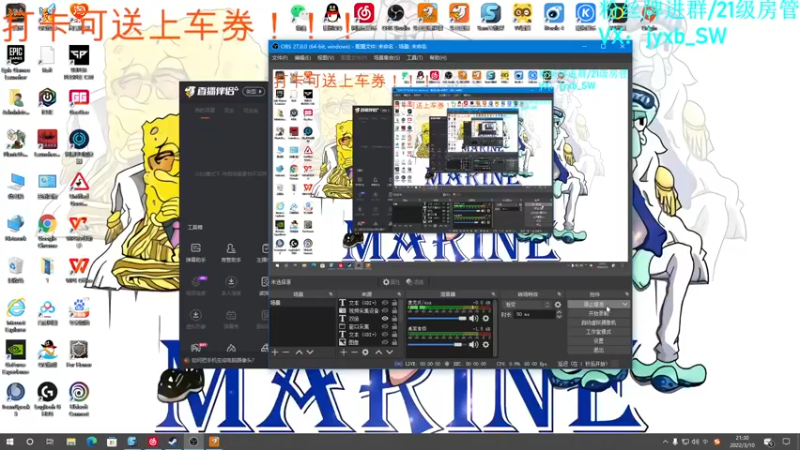
Task: Add a new source with the plus icon
Action: 343,352
